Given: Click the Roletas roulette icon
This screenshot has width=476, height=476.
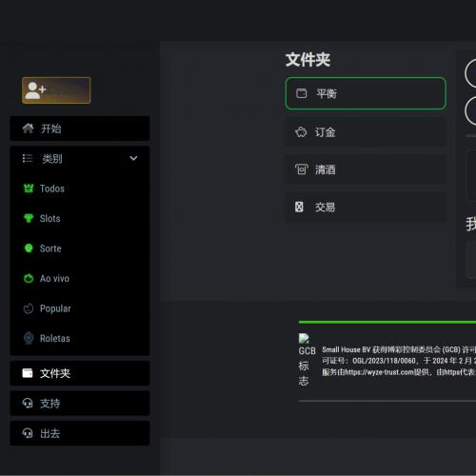Looking at the screenshot, I should point(29,338).
